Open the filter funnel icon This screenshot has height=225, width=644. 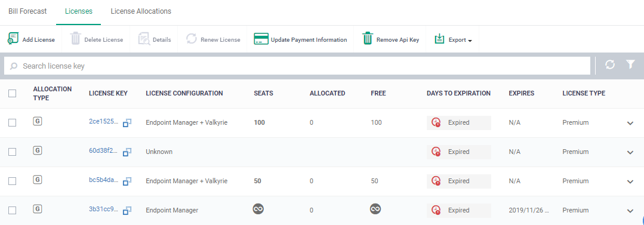point(630,64)
